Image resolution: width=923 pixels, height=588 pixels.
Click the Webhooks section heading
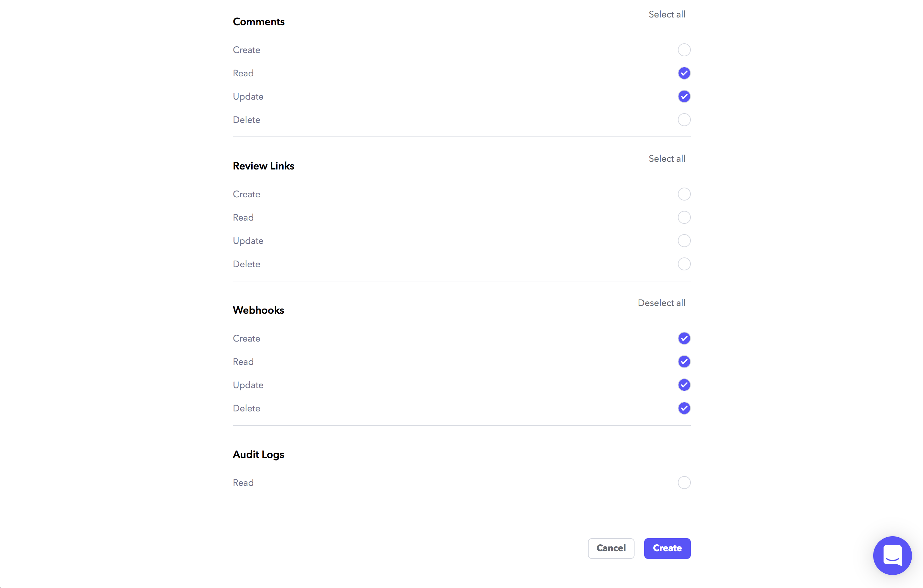[x=258, y=310]
